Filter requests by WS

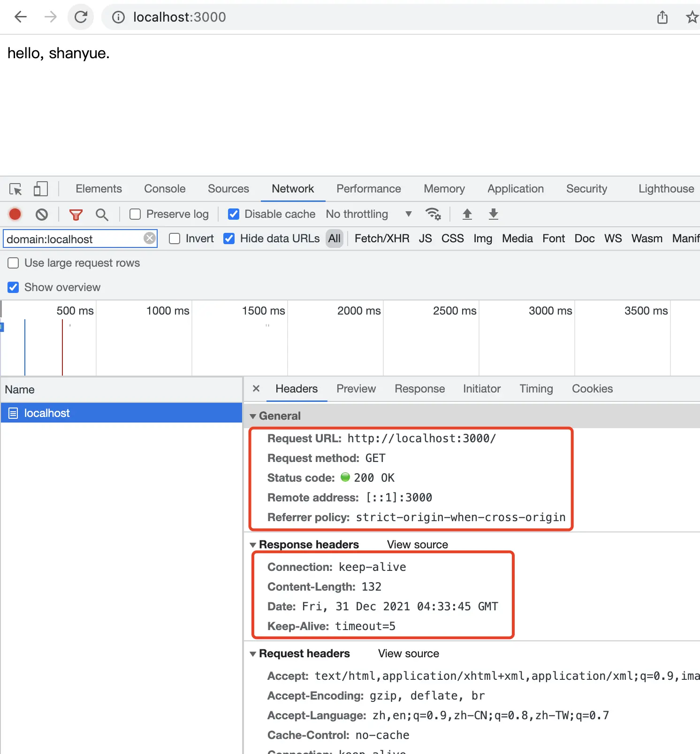pyautogui.click(x=613, y=239)
